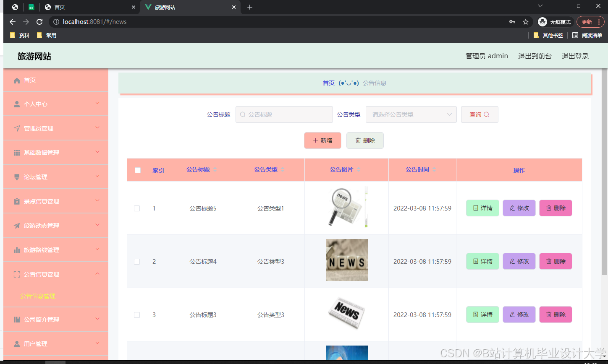608x364 pixels.
Task: Close the 旅游网站 browser tab
Action: (x=234, y=7)
